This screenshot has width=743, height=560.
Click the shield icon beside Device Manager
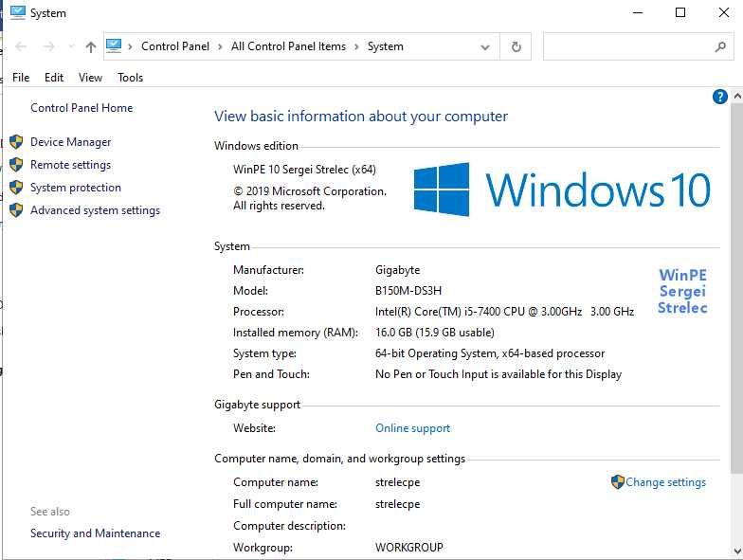(16, 142)
